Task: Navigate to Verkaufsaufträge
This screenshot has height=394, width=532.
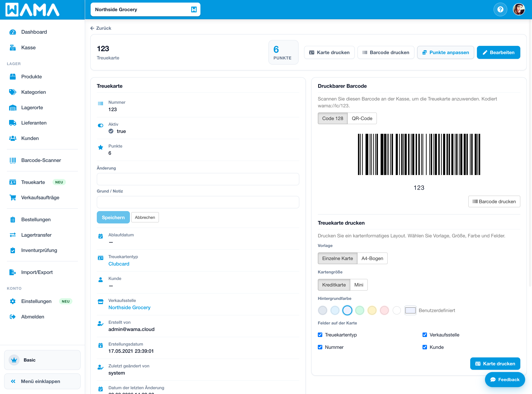Action: 42,198
